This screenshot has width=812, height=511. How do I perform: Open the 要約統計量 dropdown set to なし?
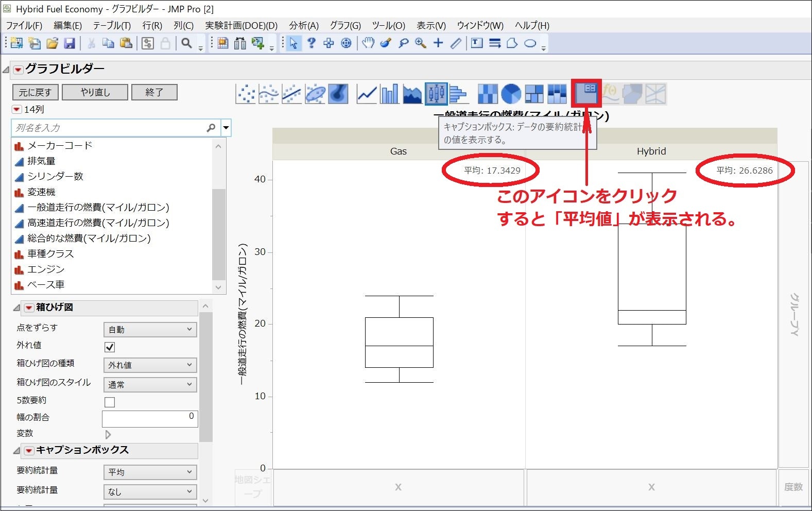point(150,491)
